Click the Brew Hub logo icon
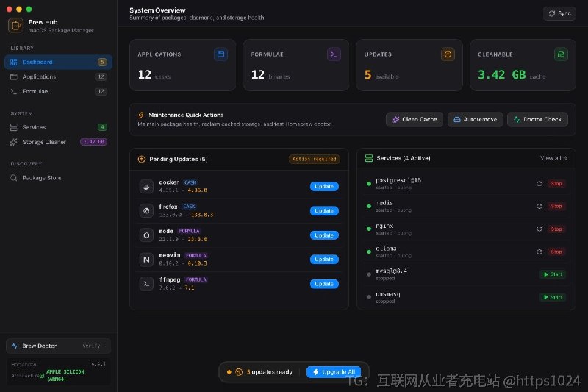This screenshot has width=588, height=392. tap(15, 26)
